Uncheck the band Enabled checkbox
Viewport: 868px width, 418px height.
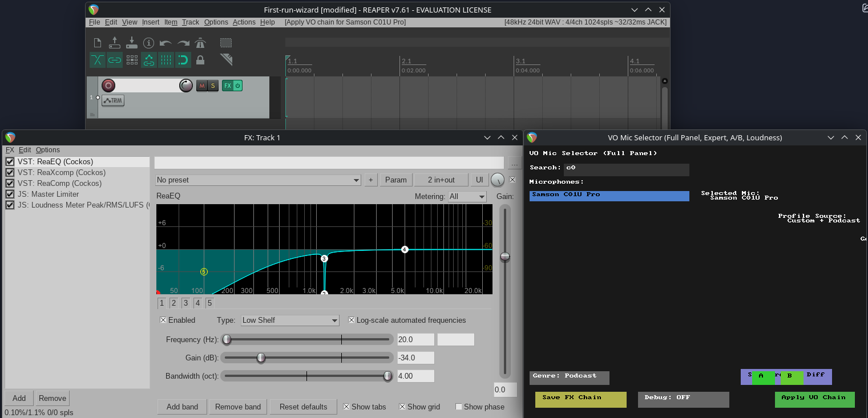pyautogui.click(x=163, y=320)
